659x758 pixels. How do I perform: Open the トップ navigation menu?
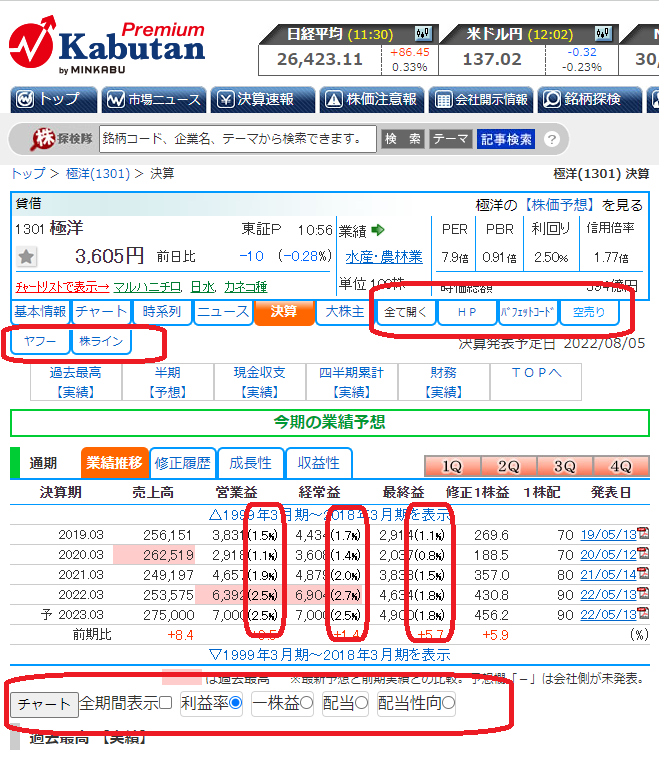point(54,100)
